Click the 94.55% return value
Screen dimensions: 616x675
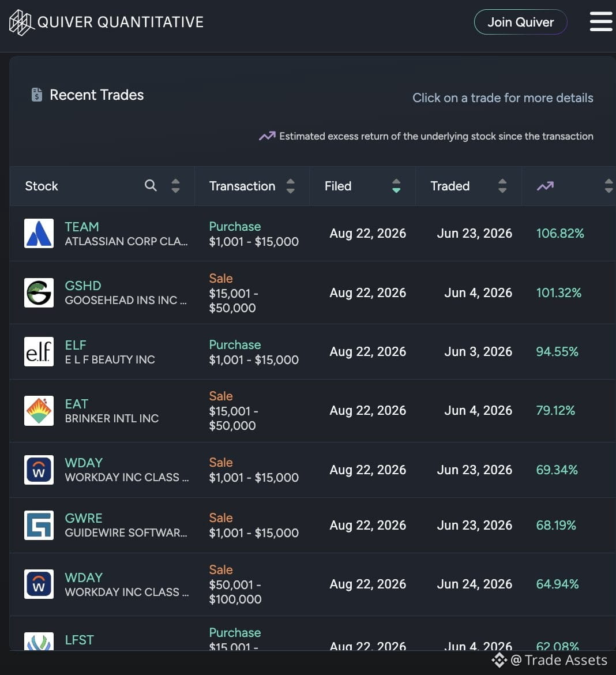pyautogui.click(x=557, y=352)
